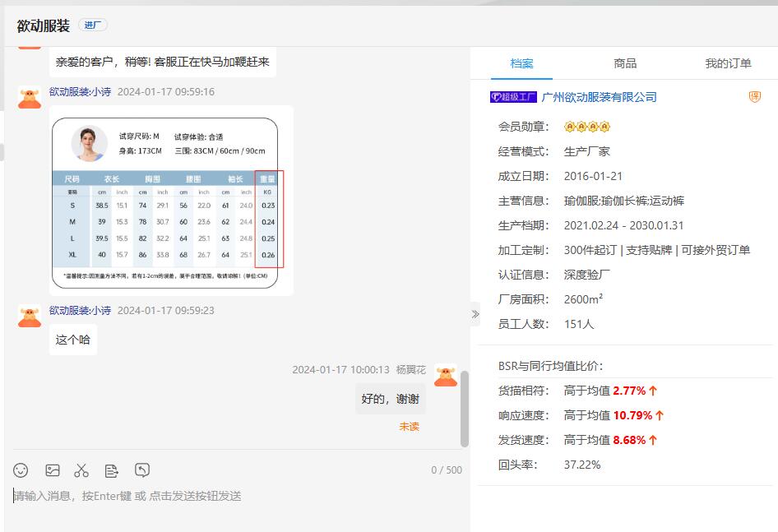The width and height of the screenshot is (778, 532).
Task: Click the 进厂 button next to shop name
Action: (x=93, y=25)
